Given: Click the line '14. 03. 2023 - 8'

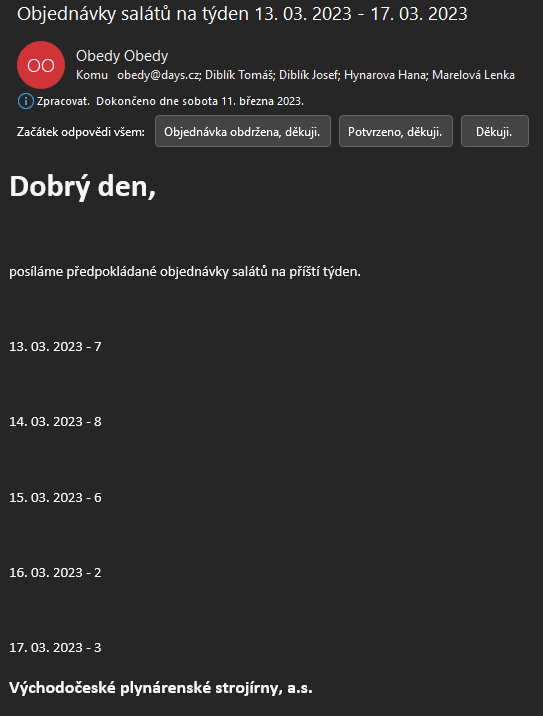Looking at the screenshot, I should pyautogui.click(x=55, y=421).
